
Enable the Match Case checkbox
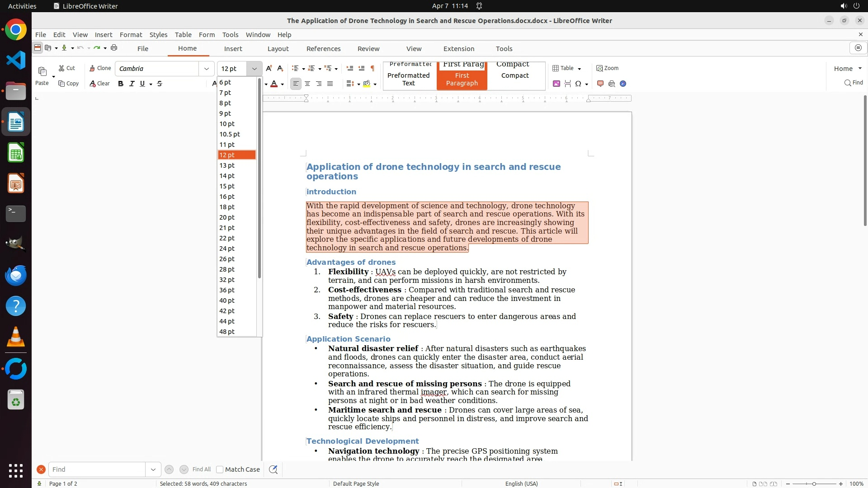click(x=220, y=469)
